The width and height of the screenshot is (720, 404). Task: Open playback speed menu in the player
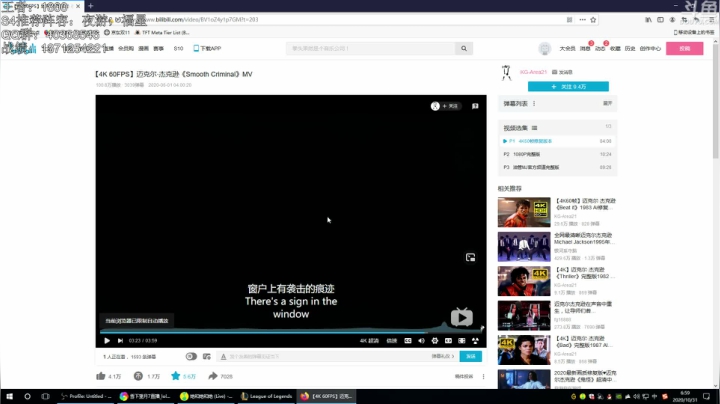pyautogui.click(x=392, y=341)
